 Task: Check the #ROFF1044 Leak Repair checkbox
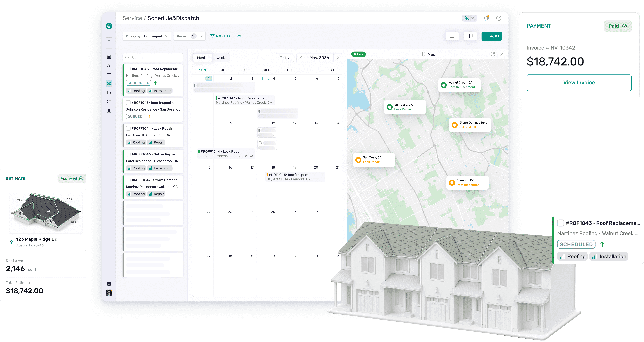click(128, 128)
